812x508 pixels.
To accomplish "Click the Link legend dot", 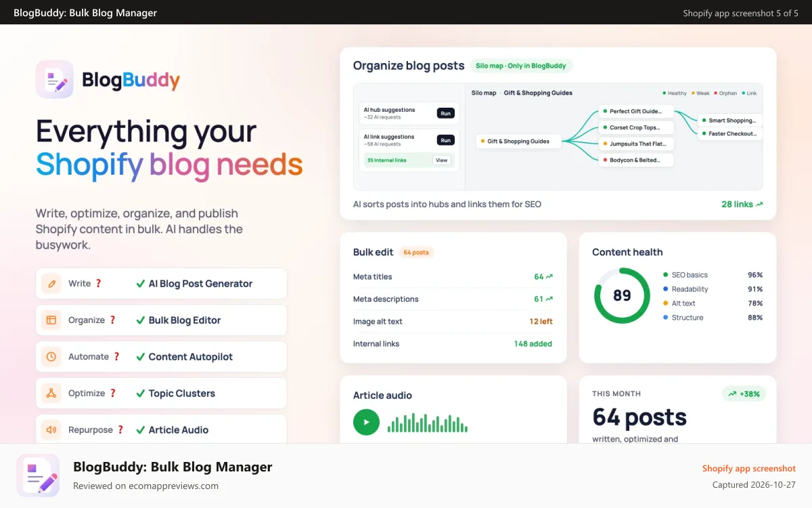I will (x=744, y=93).
